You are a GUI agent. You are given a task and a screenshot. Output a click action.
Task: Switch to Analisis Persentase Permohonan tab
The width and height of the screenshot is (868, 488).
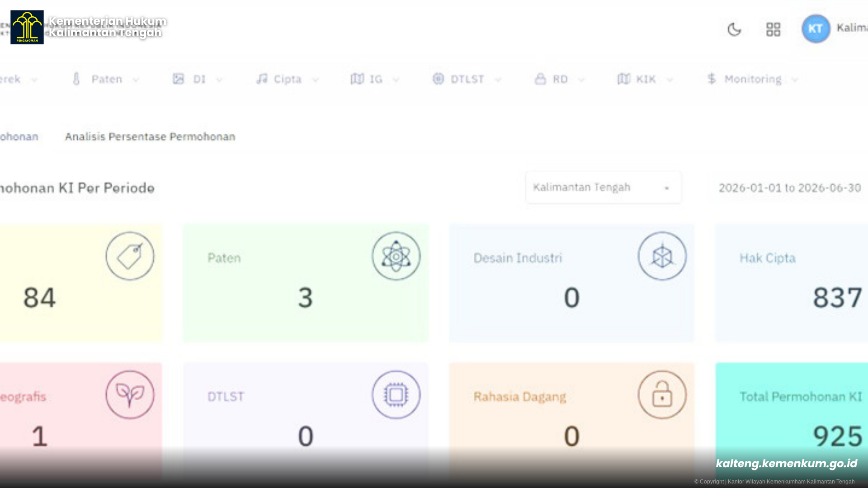point(150,136)
